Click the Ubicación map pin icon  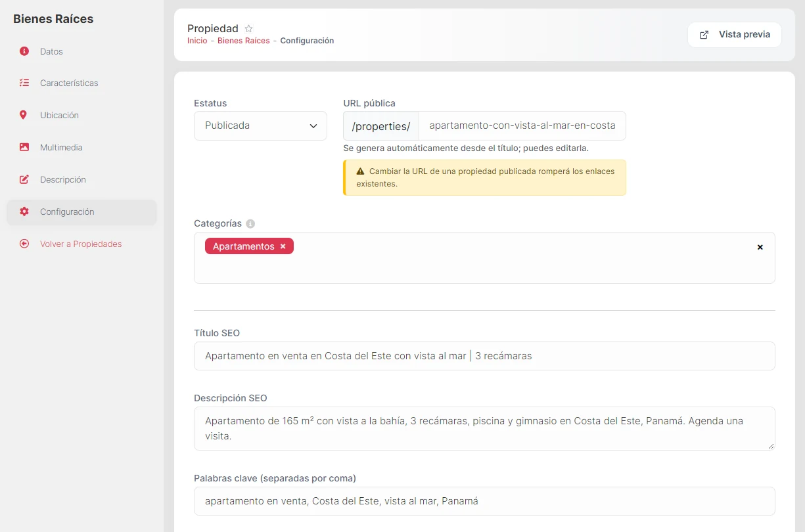(24, 115)
